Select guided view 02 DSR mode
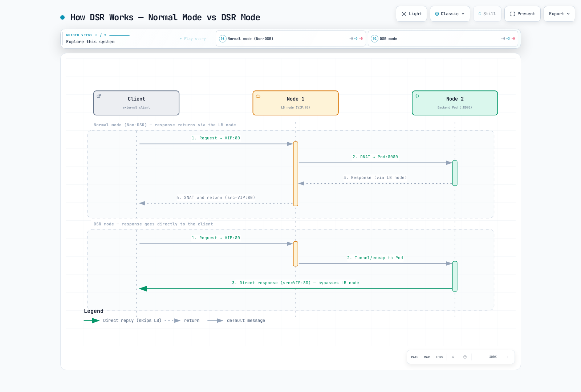The image size is (581, 392). click(443, 38)
